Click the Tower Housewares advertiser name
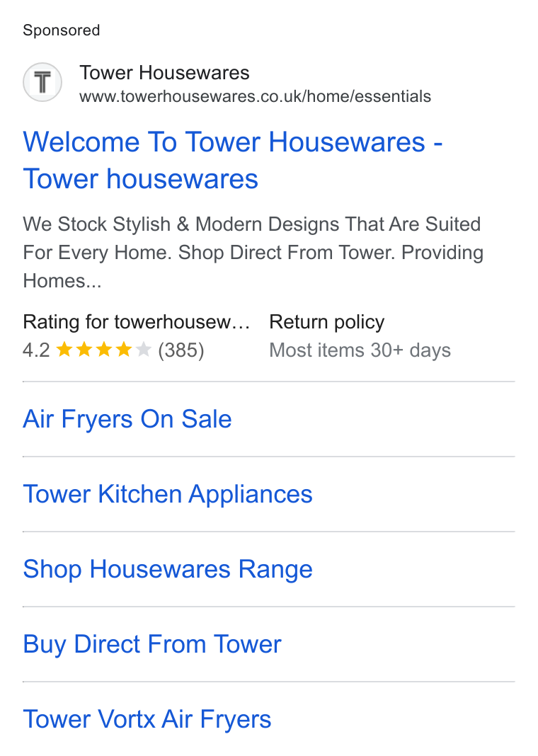Screen dimensions: 538x756 point(164,73)
